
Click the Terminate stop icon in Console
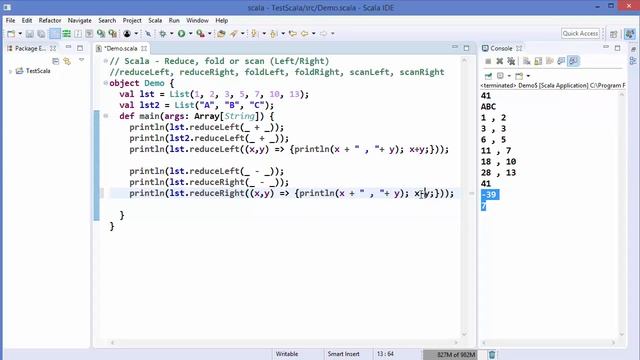click(x=488, y=61)
